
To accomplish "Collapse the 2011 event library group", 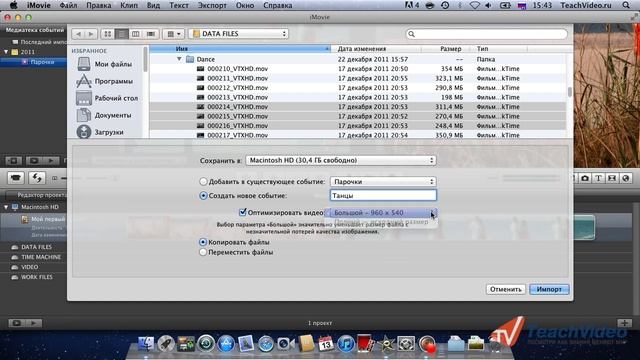I will click(6, 52).
